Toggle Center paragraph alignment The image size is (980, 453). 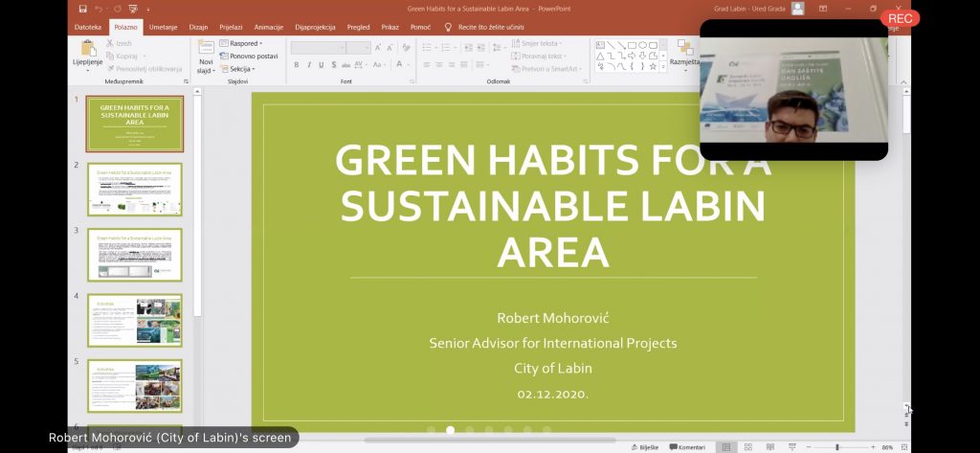(438, 65)
